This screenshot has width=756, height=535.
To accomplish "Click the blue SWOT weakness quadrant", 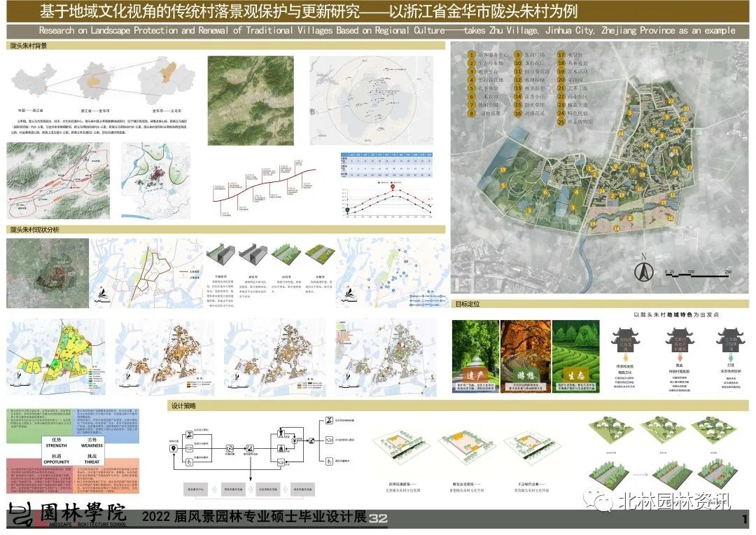I will (x=107, y=426).
